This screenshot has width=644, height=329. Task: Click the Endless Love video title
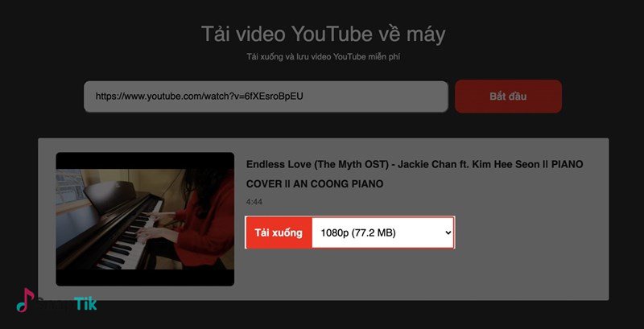point(415,174)
